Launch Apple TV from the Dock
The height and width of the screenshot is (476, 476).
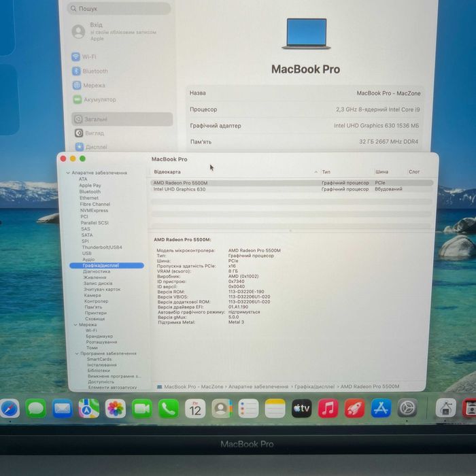coord(301,409)
